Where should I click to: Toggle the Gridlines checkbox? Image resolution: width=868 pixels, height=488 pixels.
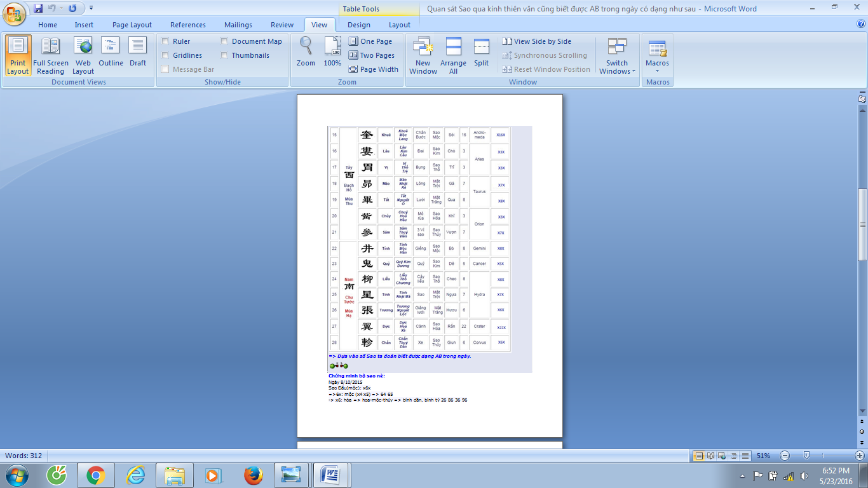click(165, 55)
